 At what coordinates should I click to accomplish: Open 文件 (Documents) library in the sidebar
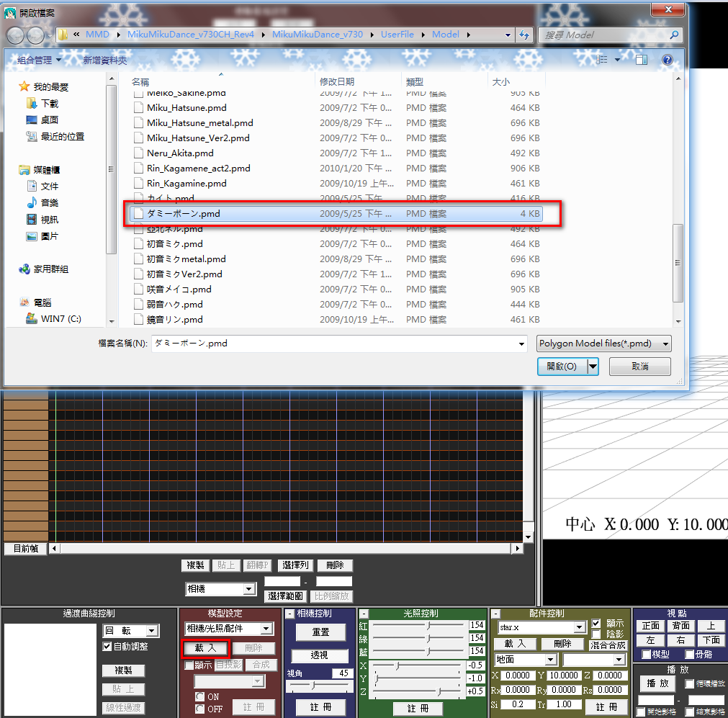42,187
